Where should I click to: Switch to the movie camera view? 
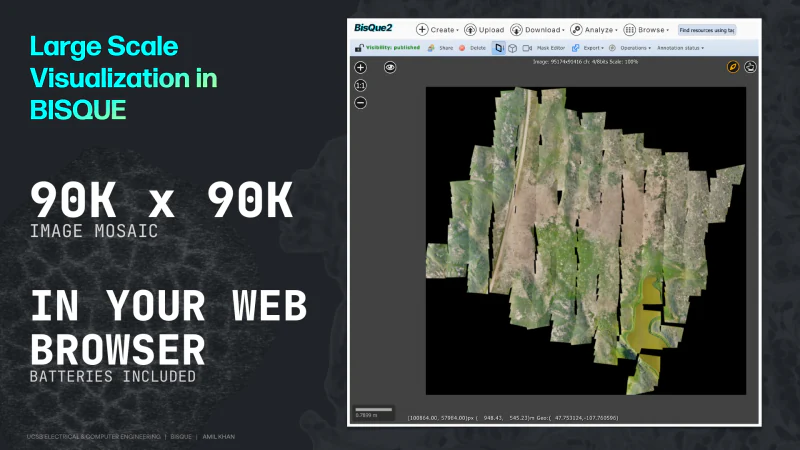pos(527,48)
